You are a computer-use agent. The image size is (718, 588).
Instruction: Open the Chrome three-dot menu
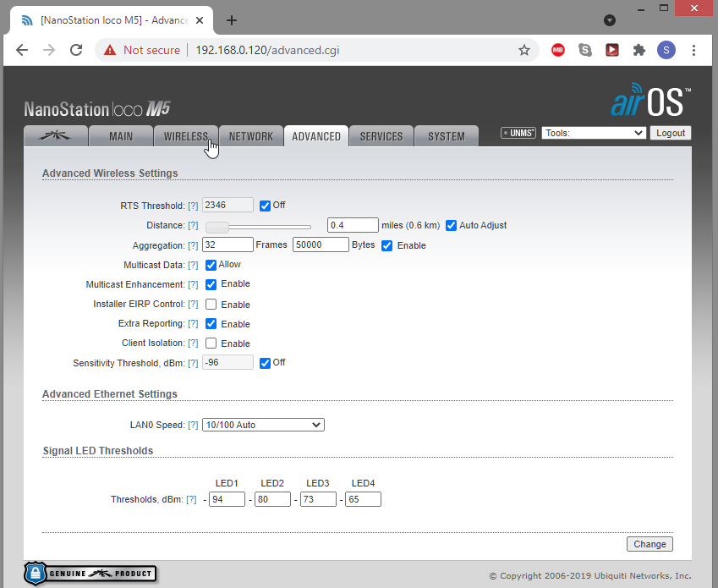pyautogui.click(x=693, y=50)
